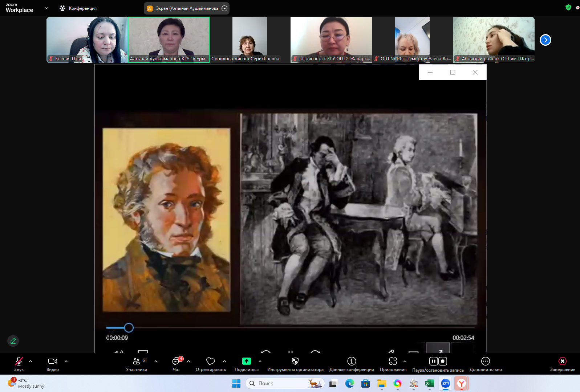Expand audio options arrow next to Звук
The image size is (580, 392).
click(31, 361)
